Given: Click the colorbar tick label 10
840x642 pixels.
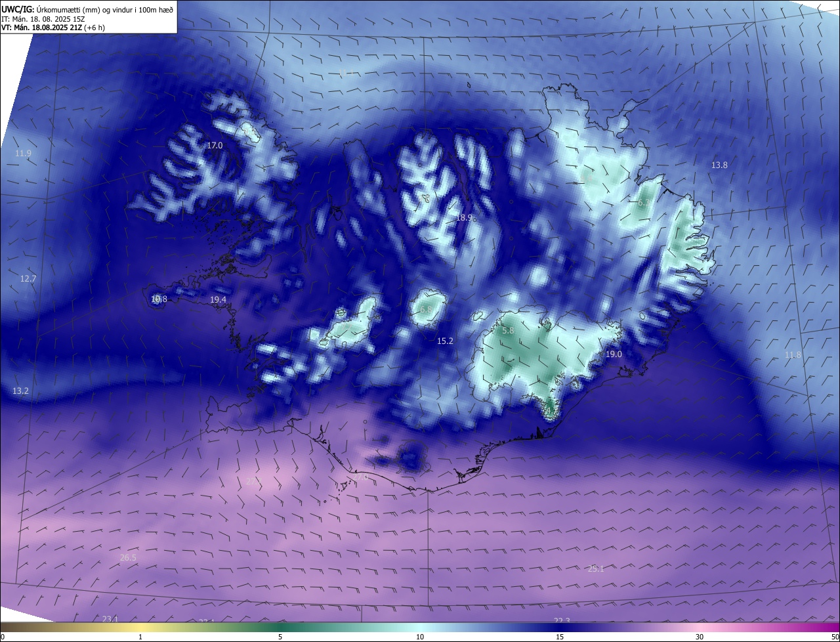Looking at the screenshot, I should [420, 637].
